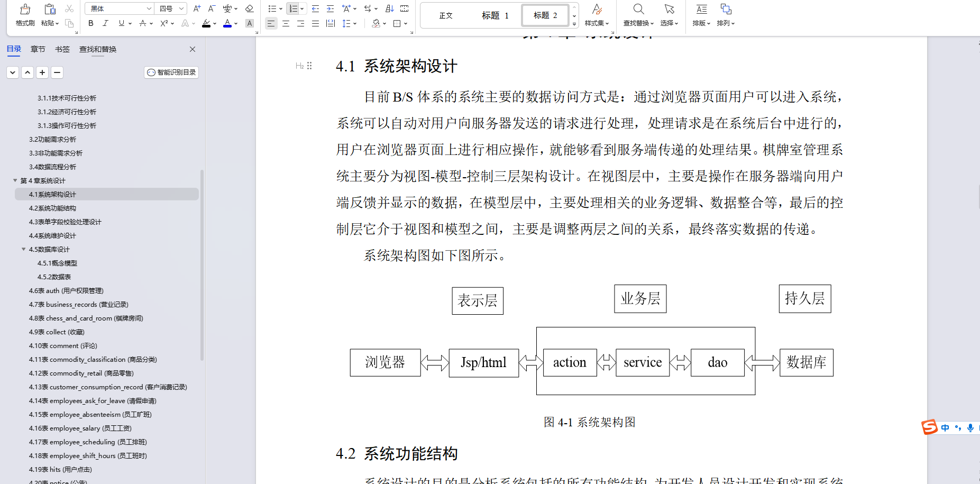Select the 正文 style
The height and width of the screenshot is (484, 980).
446,15
